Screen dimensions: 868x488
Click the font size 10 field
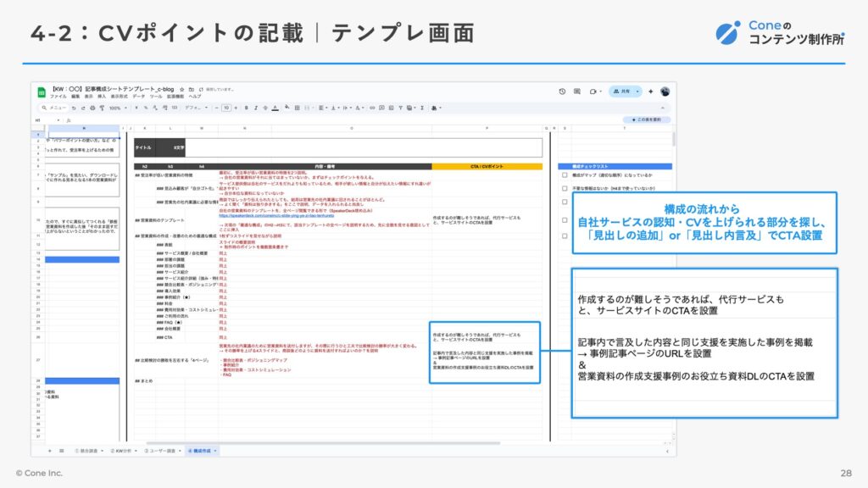click(x=226, y=108)
